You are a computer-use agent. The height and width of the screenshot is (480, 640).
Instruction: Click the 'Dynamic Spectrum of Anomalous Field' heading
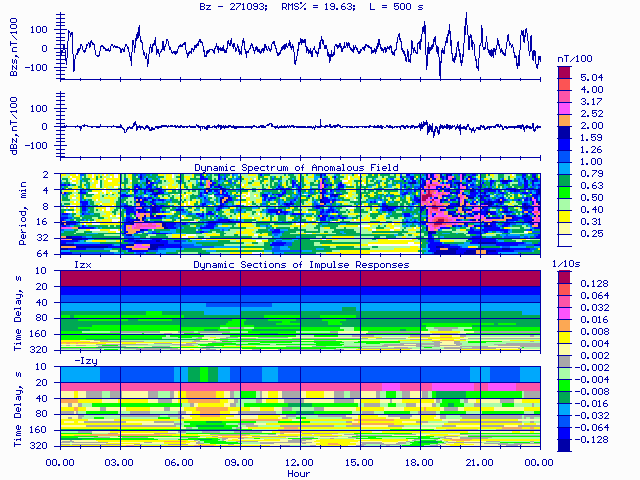click(296, 167)
